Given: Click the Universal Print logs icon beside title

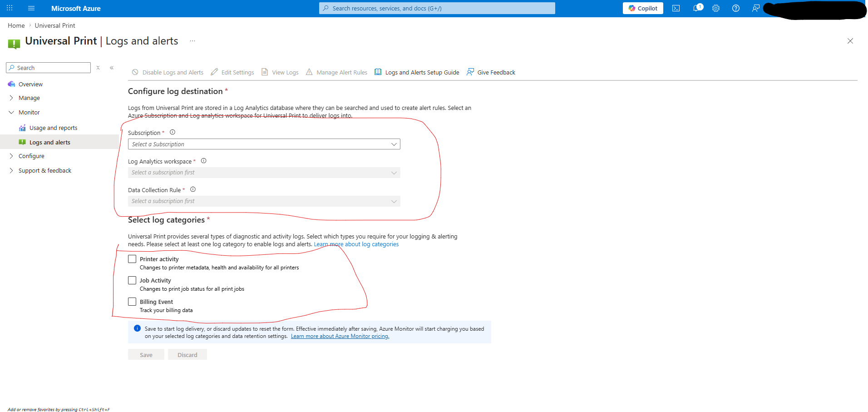Looking at the screenshot, I should [x=14, y=44].
